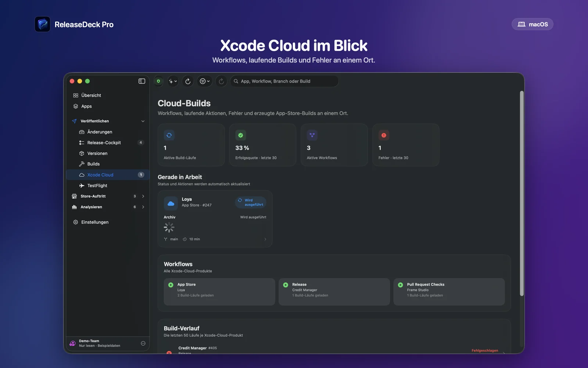Click the Analysieren bar chart icon
This screenshot has height=368, width=588.
click(x=75, y=207)
